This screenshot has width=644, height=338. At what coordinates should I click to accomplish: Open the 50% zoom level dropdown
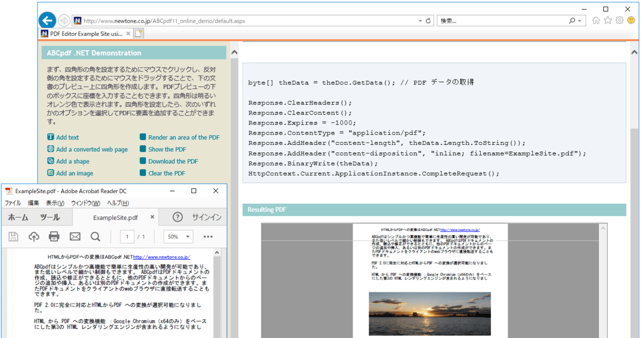pyautogui.click(x=178, y=236)
